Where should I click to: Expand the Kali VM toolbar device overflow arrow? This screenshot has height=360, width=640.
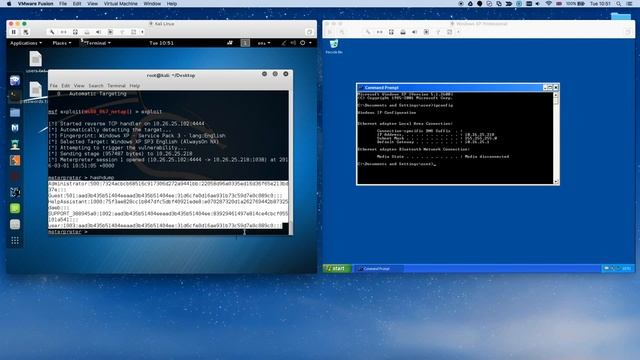point(142,32)
